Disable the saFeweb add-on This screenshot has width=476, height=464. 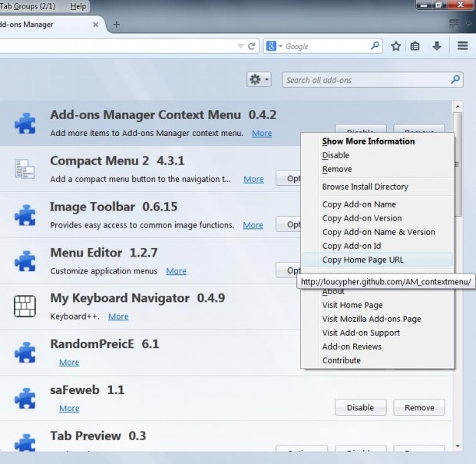tap(360, 407)
